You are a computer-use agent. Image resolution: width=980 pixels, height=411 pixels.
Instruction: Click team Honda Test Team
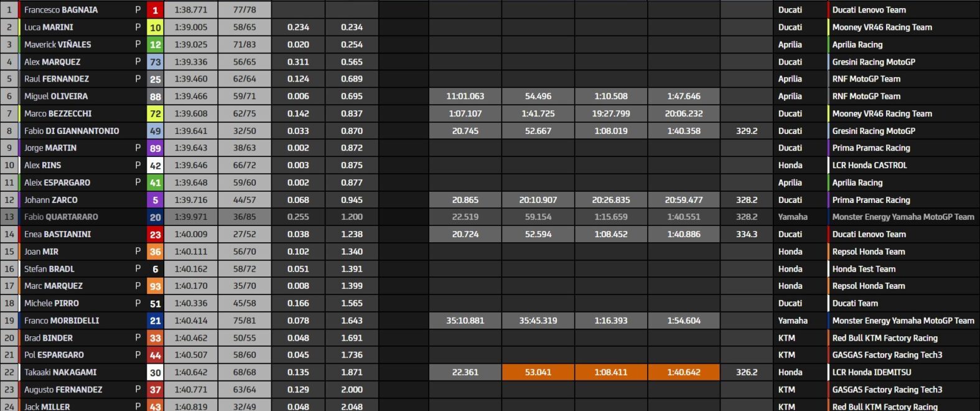(x=864, y=270)
